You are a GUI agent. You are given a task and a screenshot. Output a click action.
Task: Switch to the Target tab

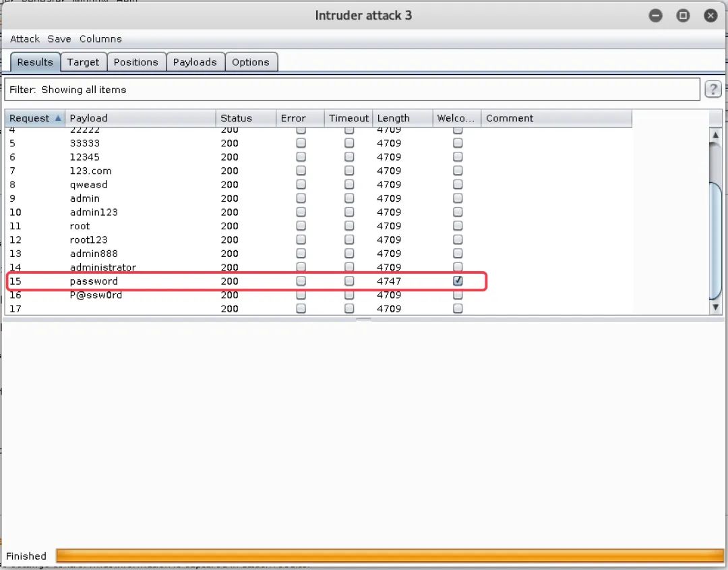coord(83,62)
